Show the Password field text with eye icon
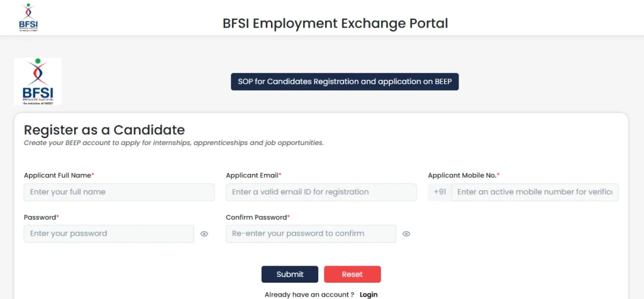The width and height of the screenshot is (644, 299). pos(204,234)
